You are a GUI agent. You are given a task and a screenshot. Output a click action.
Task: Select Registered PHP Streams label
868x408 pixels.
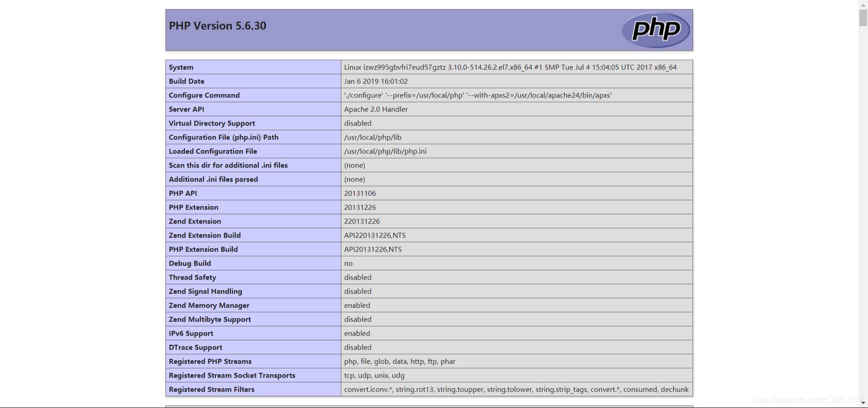pyautogui.click(x=210, y=361)
